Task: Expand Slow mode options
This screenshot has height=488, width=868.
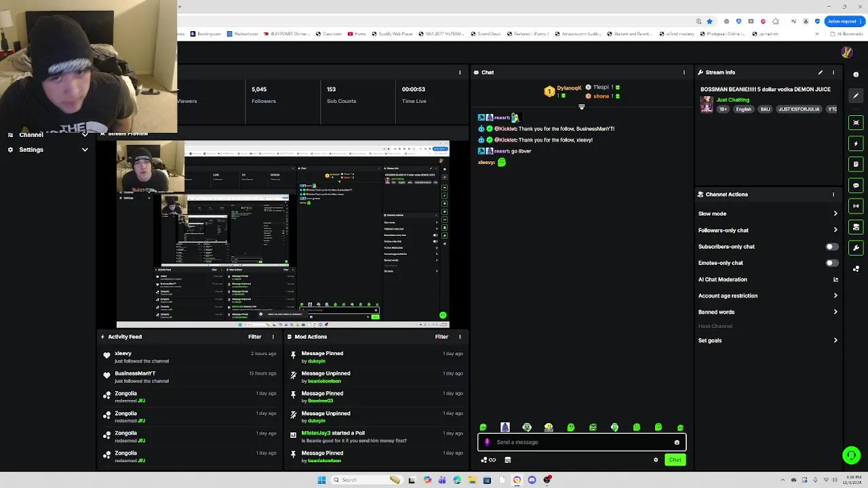Action: (768, 213)
